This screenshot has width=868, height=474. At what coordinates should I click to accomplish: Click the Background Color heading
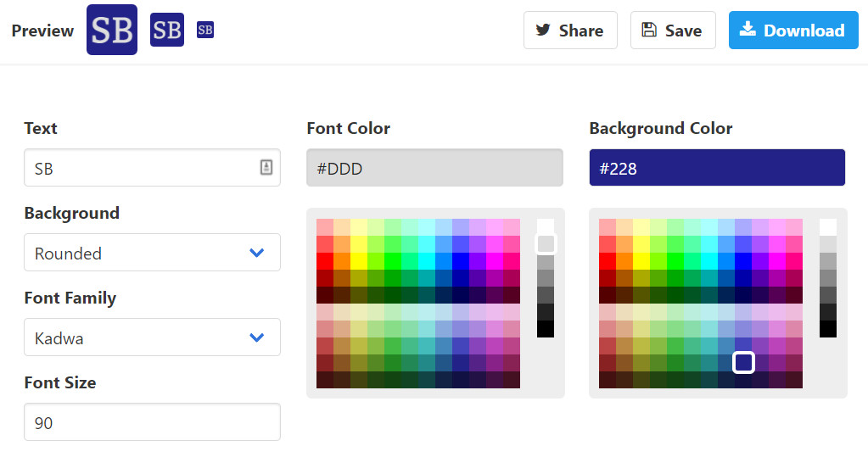[660, 128]
